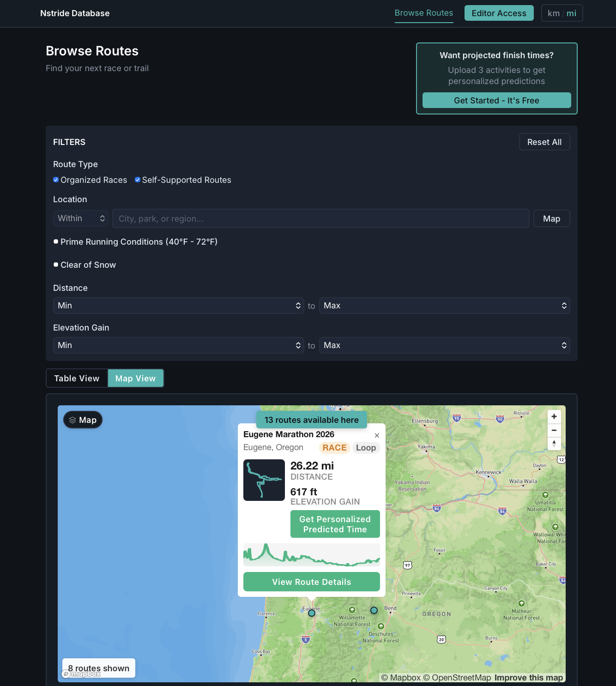Reset map bearing with the compass control
Screen dimensions: 616x686
tap(554, 443)
